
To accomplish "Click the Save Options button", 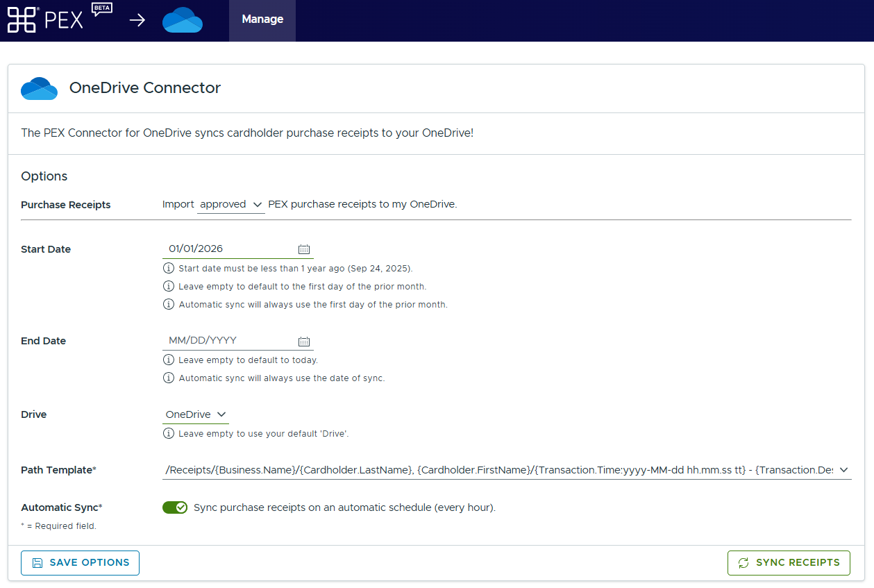I will (80, 563).
